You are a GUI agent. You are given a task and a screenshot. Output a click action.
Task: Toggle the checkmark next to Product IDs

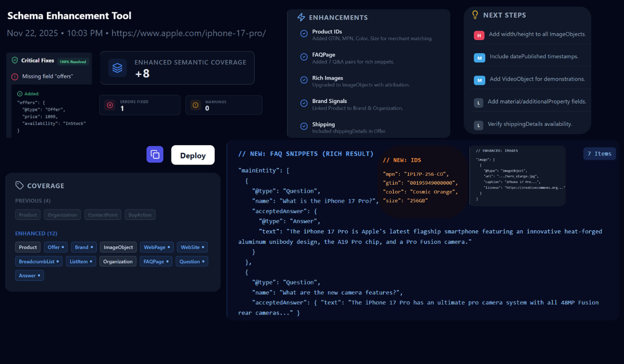[x=303, y=34]
